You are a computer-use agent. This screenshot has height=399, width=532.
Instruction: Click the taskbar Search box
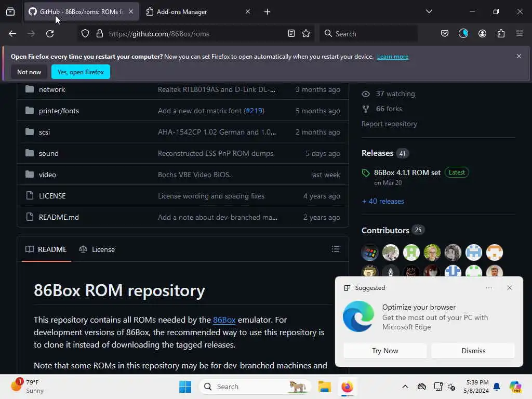click(x=255, y=387)
